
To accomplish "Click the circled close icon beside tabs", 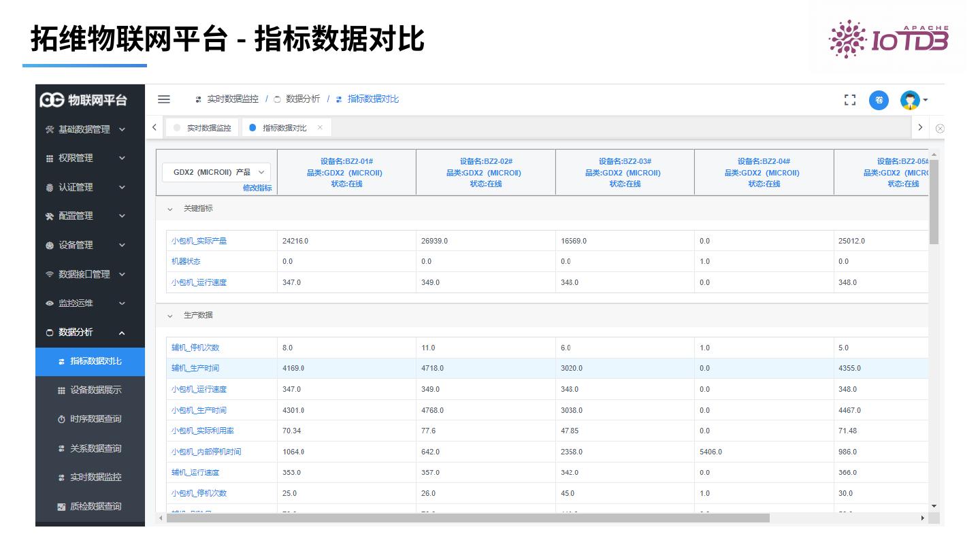I will point(939,129).
